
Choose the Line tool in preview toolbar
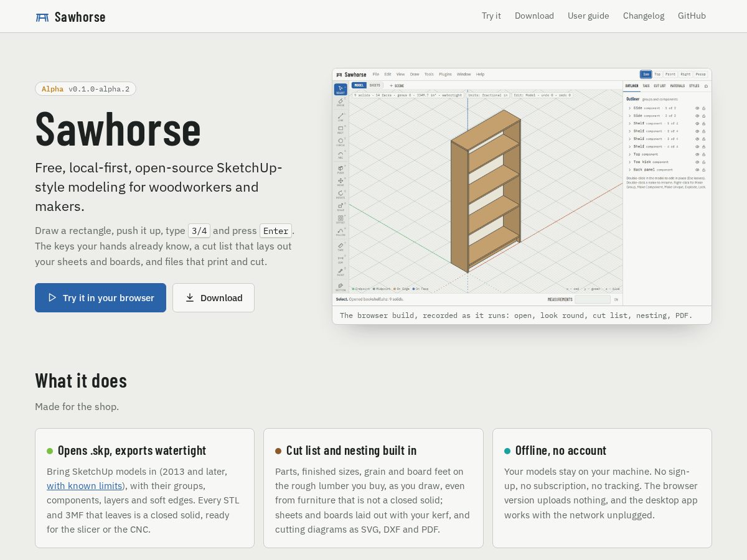coord(341,117)
